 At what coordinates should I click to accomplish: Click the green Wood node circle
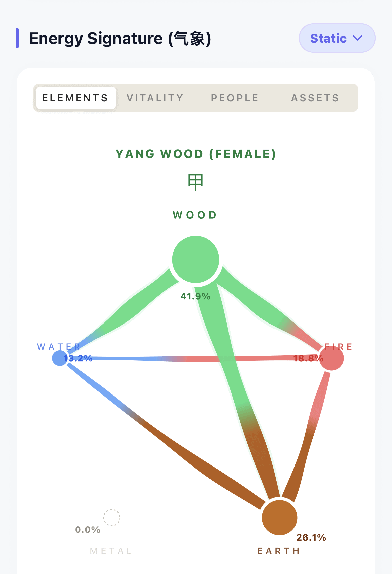coord(196,260)
